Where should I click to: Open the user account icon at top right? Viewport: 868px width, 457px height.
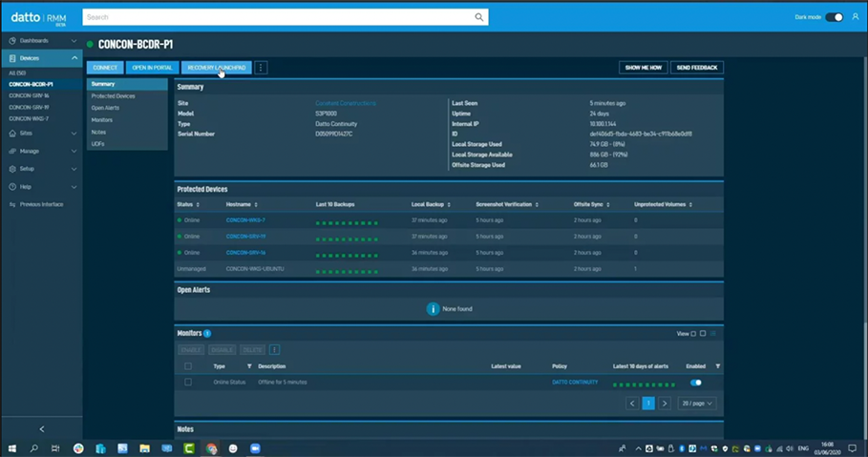(x=856, y=16)
